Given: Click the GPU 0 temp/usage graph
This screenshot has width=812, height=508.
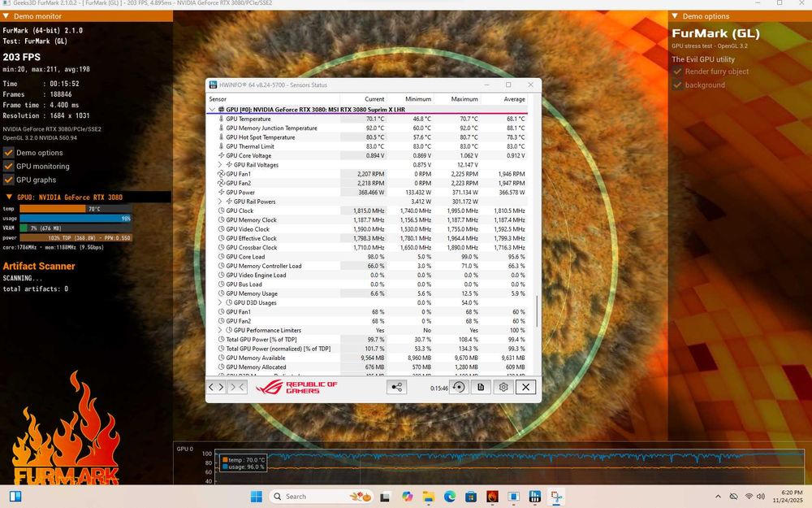Looking at the screenshot, I should click(x=510, y=467).
